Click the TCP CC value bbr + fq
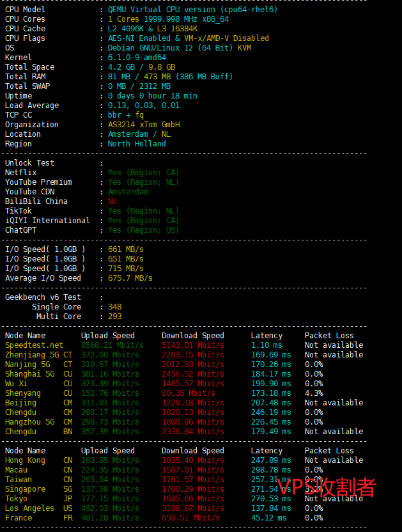The height and width of the screenshot is (532, 402). click(126, 115)
